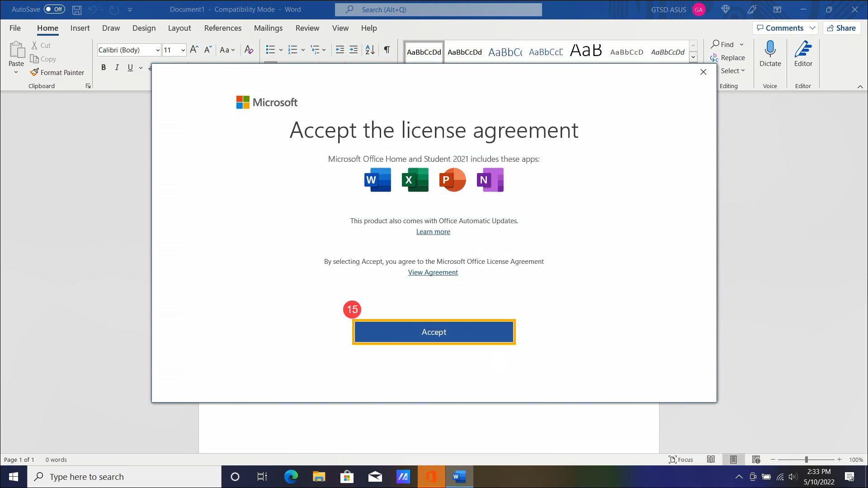Open Microsoft Store from the taskbar
868x488 pixels.
[x=347, y=477]
